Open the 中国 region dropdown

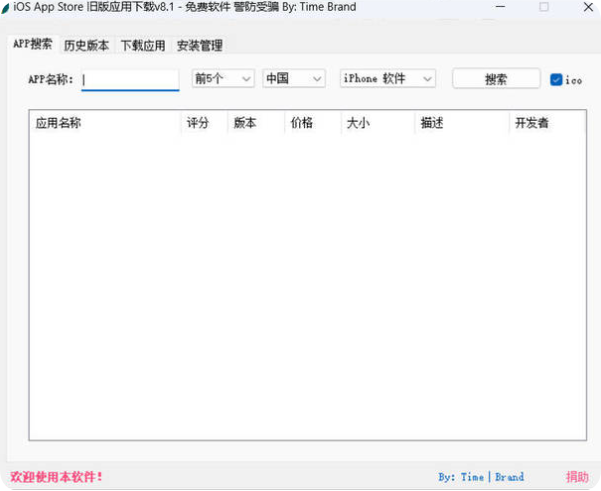pos(294,79)
